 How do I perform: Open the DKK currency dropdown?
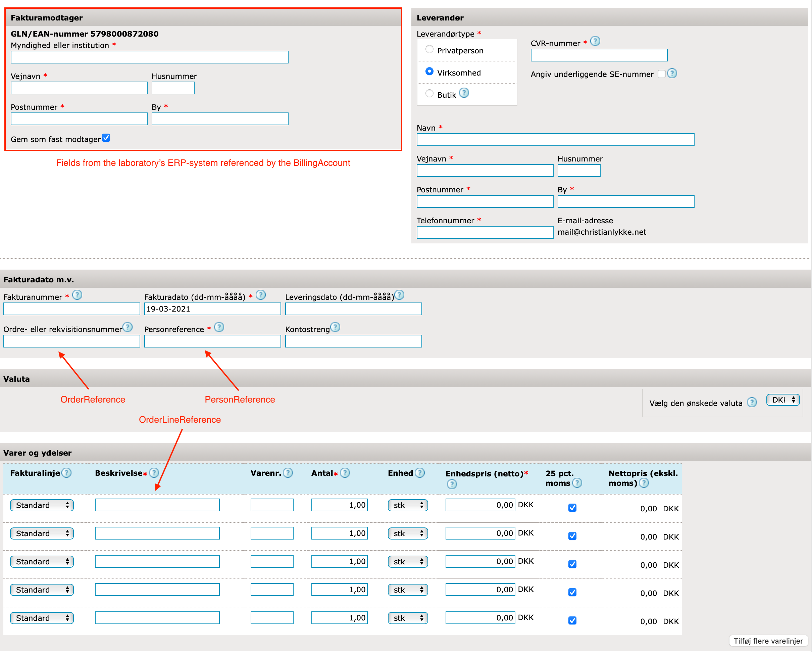click(x=783, y=400)
